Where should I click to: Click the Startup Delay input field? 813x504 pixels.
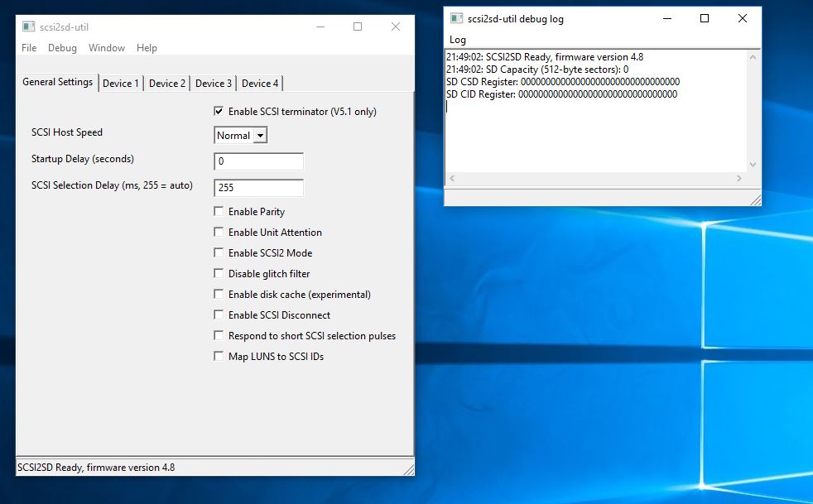(x=259, y=161)
